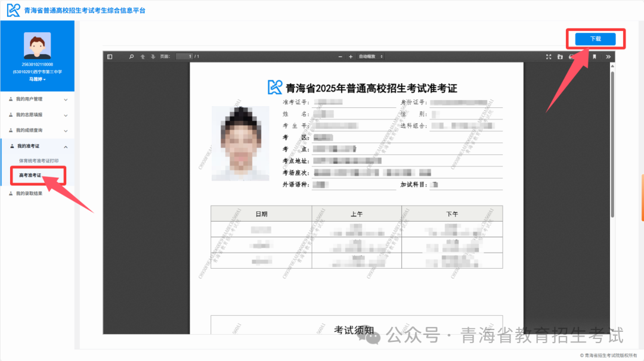Viewport: 644px width, 361px height.
Task: Open 我的用户管理 menu item
Action: tap(37, 100)
